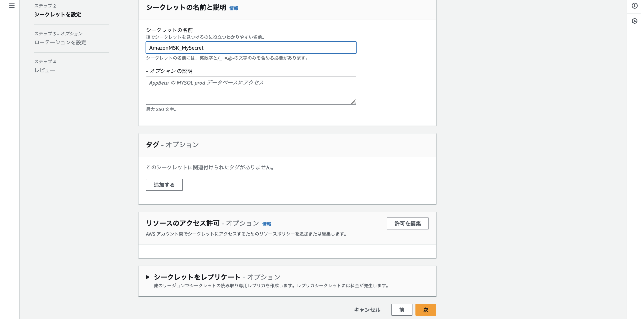Go to step 4 レビュー
This screenshot has width=644, height=319.
click(x=45, y=70)
